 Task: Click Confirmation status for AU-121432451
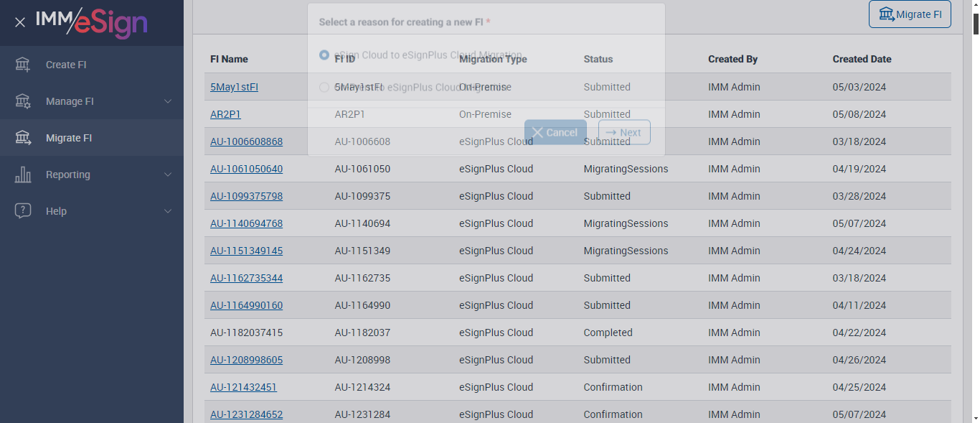(x=613, y=387)
